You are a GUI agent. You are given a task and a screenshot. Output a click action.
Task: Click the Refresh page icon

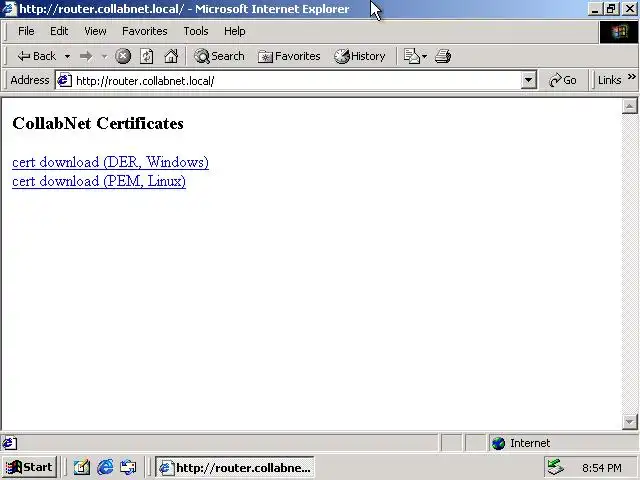click(147, 56)
